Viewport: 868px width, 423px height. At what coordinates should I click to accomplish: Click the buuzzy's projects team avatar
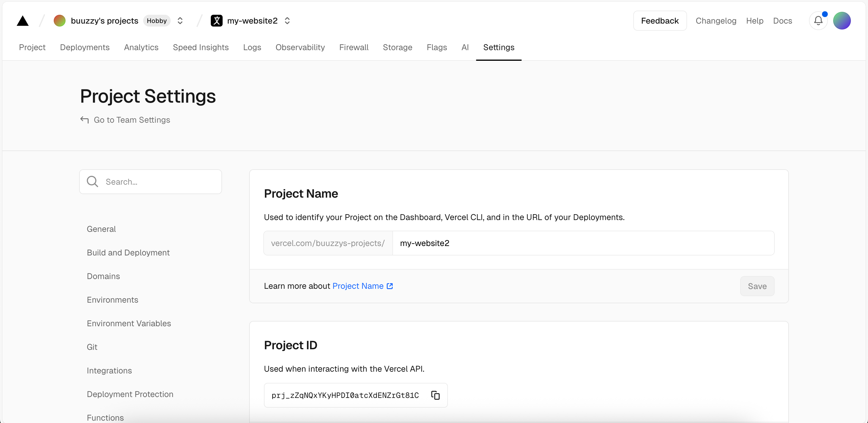(x=60, y=21)
